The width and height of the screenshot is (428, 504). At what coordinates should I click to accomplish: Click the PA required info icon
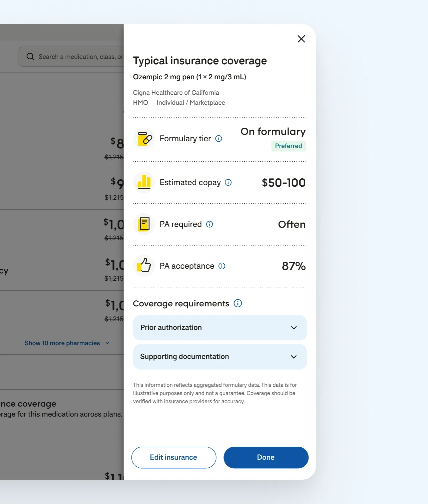209,224
